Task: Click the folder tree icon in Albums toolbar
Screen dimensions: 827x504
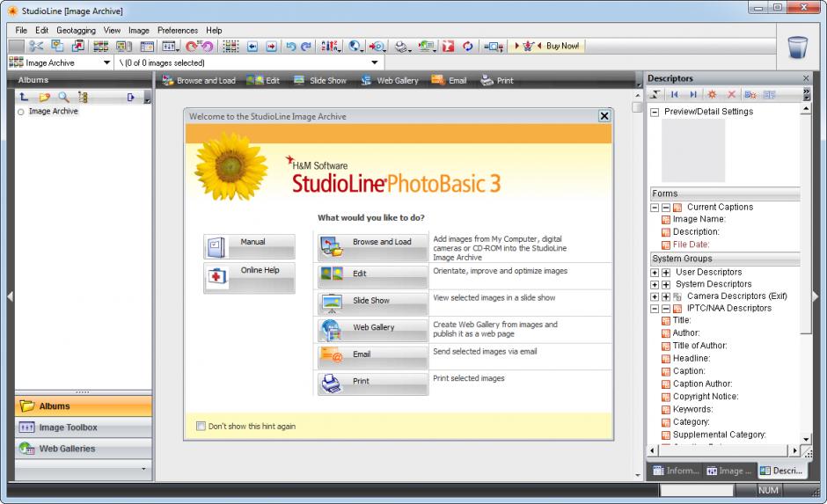Action: click(x=83, y=97)
